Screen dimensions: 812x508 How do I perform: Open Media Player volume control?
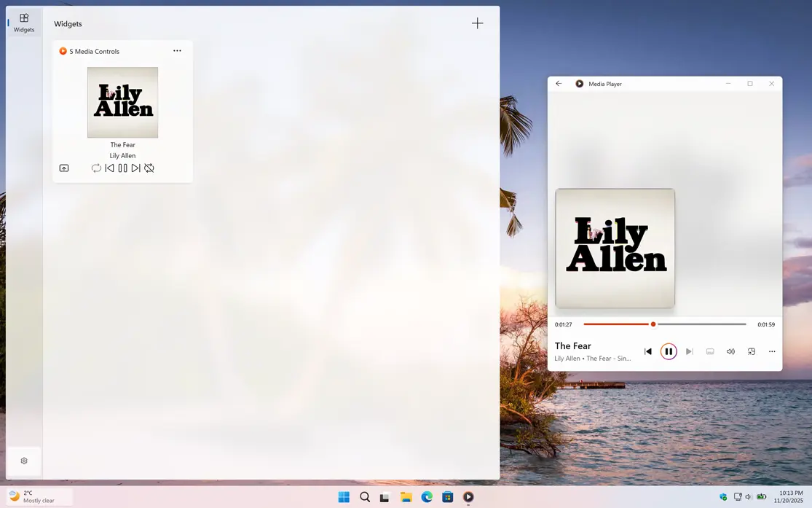point(730,351)
